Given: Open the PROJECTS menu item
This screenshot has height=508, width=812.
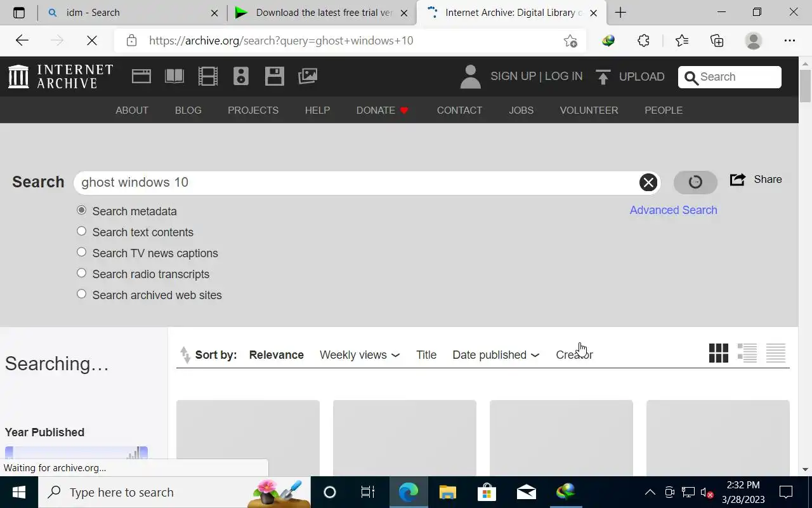Looking at the screenshot, I should [x=253, y=110].
